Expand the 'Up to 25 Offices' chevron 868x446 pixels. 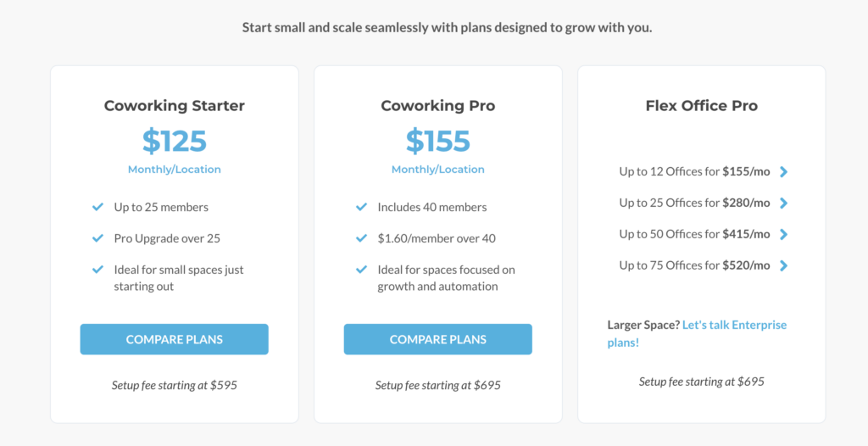click(784, 203)
